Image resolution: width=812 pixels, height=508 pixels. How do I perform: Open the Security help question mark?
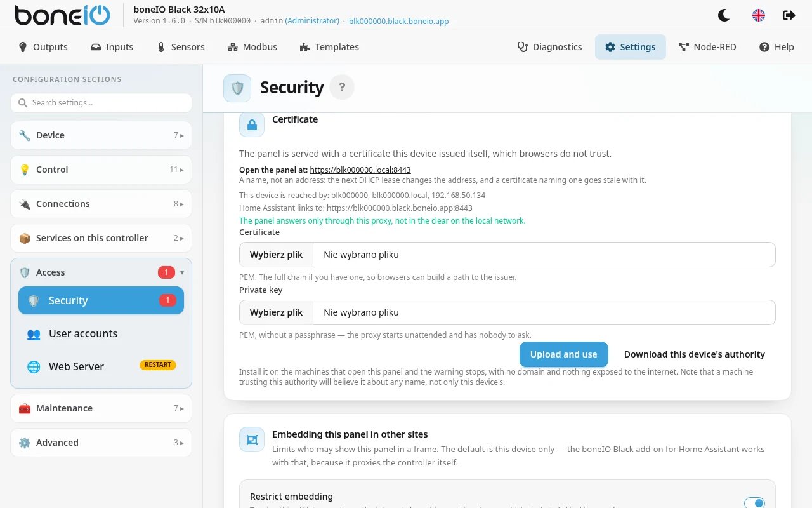(x=342, y=88)
